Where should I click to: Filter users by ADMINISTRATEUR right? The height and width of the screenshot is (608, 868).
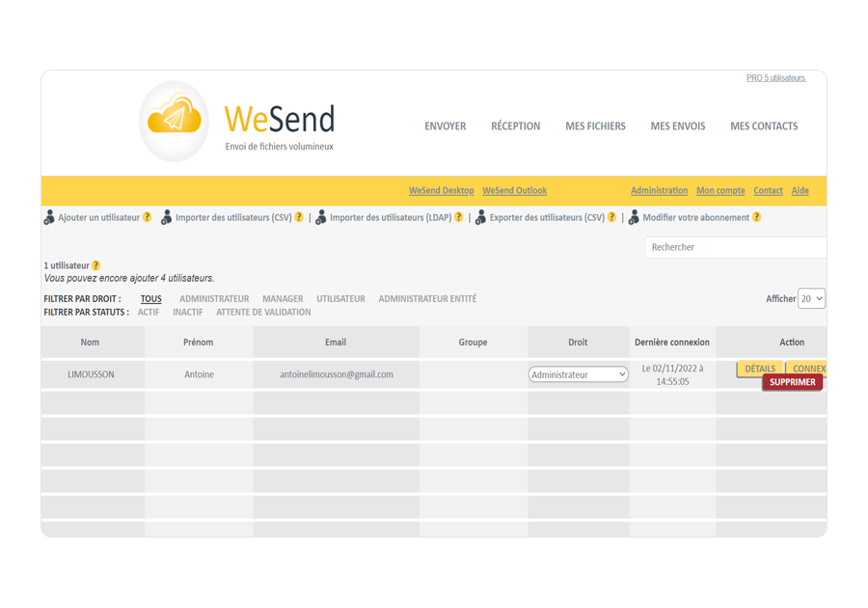214,299
